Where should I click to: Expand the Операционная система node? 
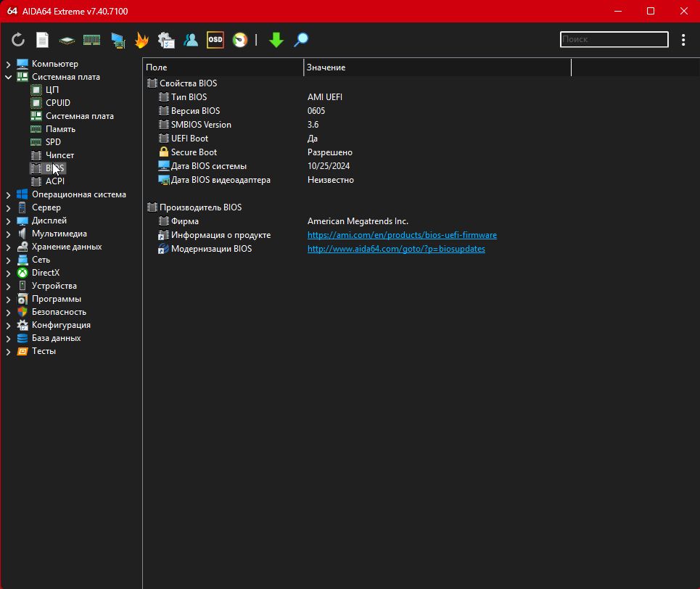[8, 194]
